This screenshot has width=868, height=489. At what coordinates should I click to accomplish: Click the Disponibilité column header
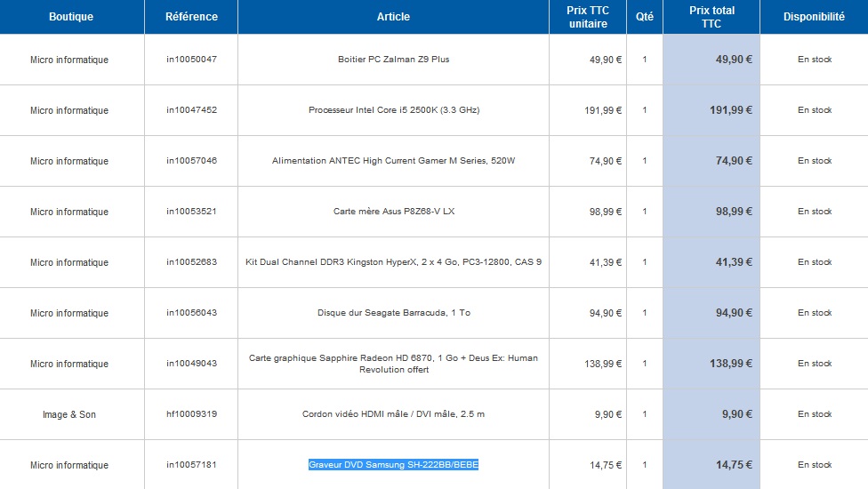pos(814,17)
